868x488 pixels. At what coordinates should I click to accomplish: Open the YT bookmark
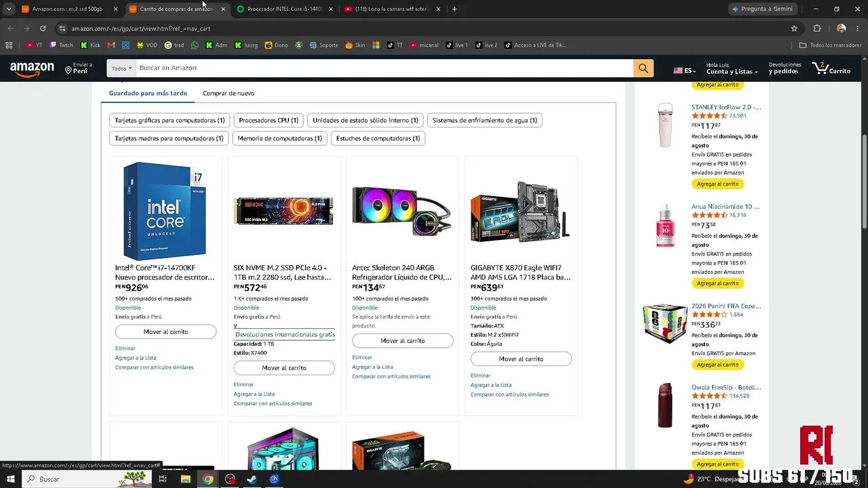pos(35,45)
